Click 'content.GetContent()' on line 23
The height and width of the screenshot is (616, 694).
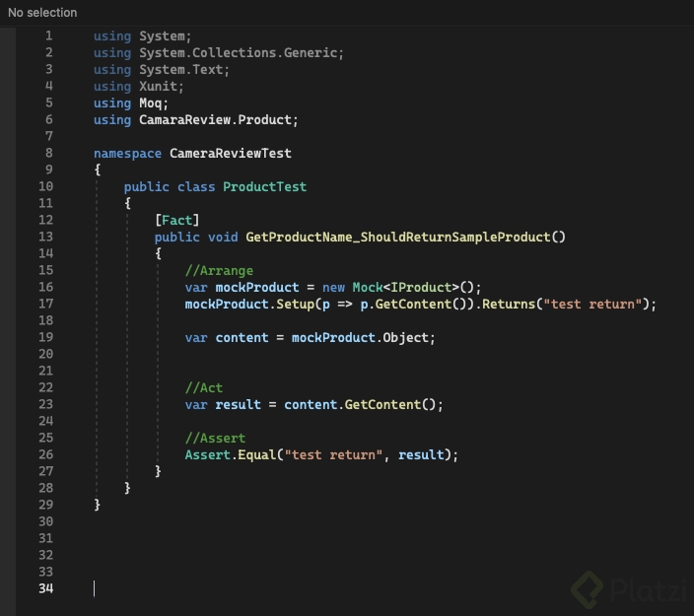(x=360, y=404)
